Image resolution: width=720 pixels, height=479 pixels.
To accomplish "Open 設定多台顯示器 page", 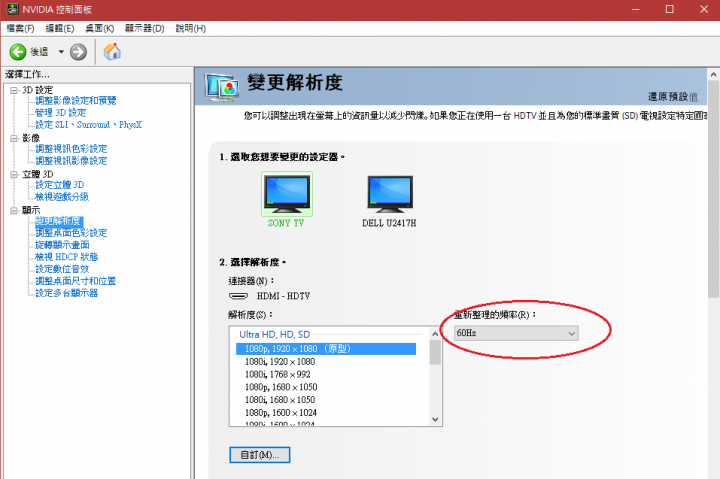I will 67,293.
